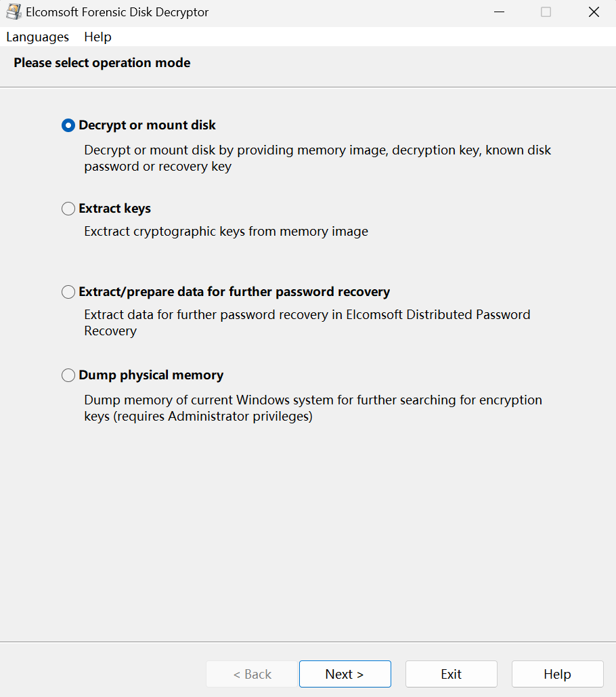Click the Elcomsoft app icon in title bar
The width and height of the screenshot is (616, 697).
[x=14, y=12]
